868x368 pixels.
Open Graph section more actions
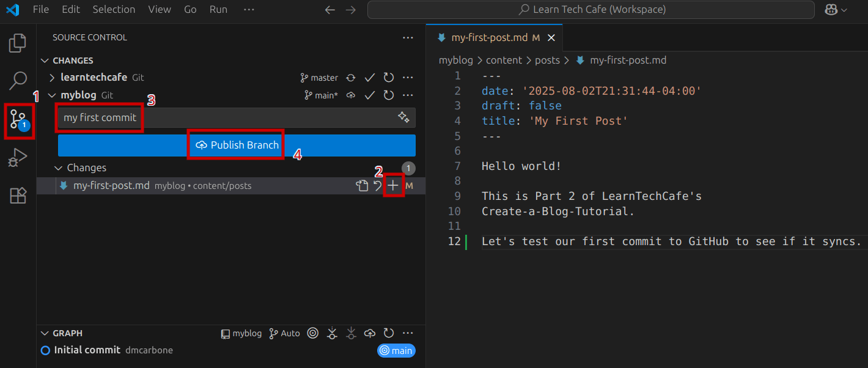(x=408, y=333)
